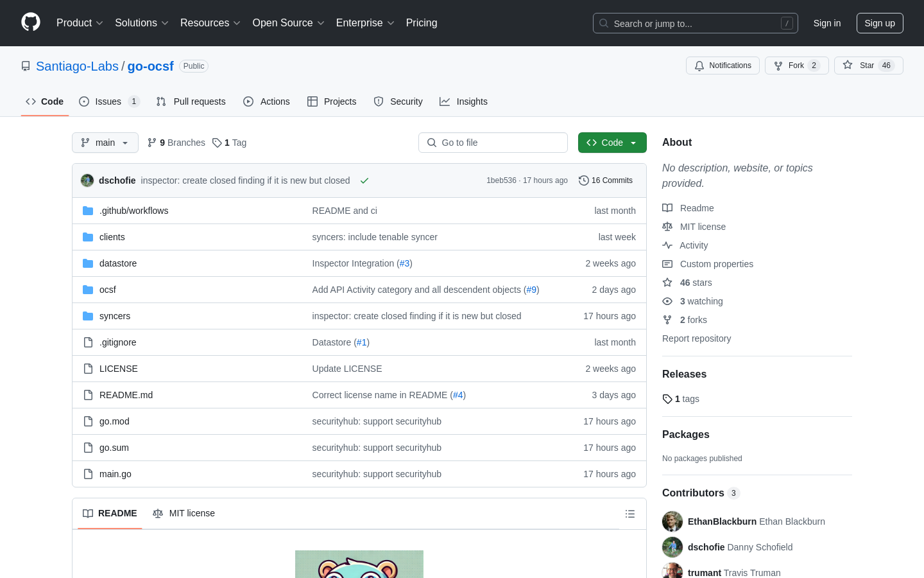The width and height of the screenshot is (924, 578).
Task: Open the README outline icon
Action: 630,514
